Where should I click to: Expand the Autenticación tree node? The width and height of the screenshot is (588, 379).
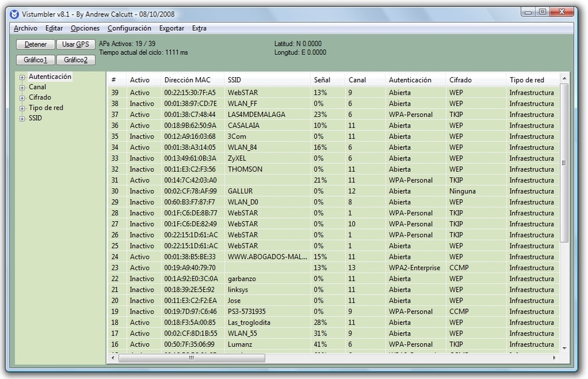(x=22, y=77)
